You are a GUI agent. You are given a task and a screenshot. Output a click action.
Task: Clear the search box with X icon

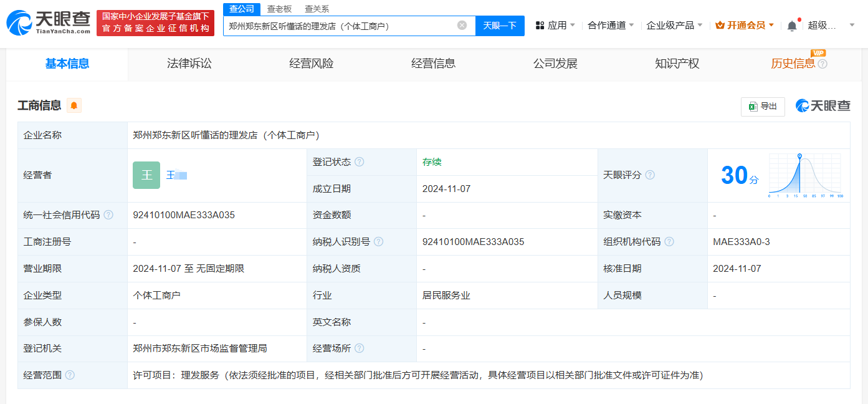(x=462, y=26)
